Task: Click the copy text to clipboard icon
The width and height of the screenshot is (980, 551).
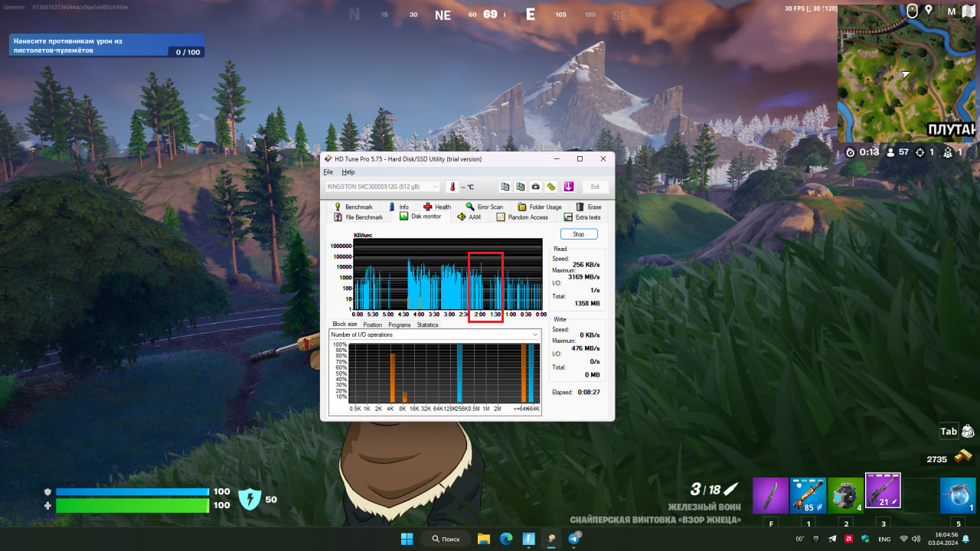Action: pyautogui.click(x=505, y=187)
